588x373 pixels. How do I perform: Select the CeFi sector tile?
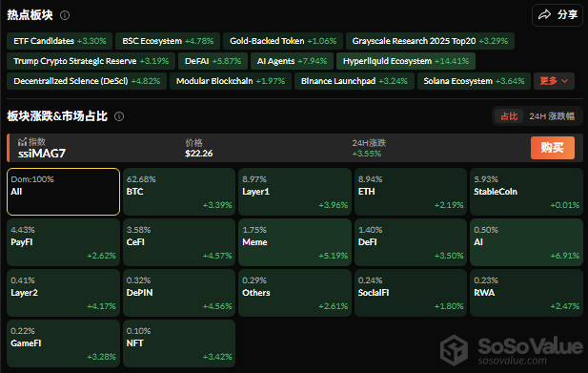click(179, 242)
